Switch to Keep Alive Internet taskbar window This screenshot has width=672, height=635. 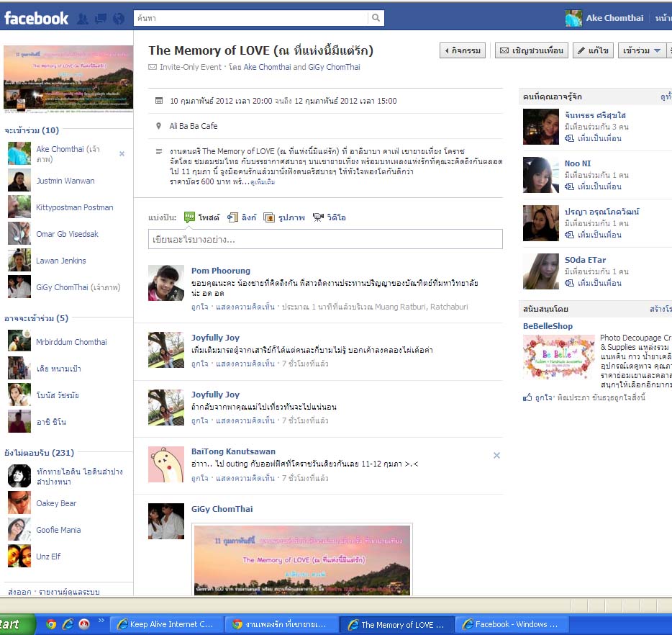(x=167, y=624)
